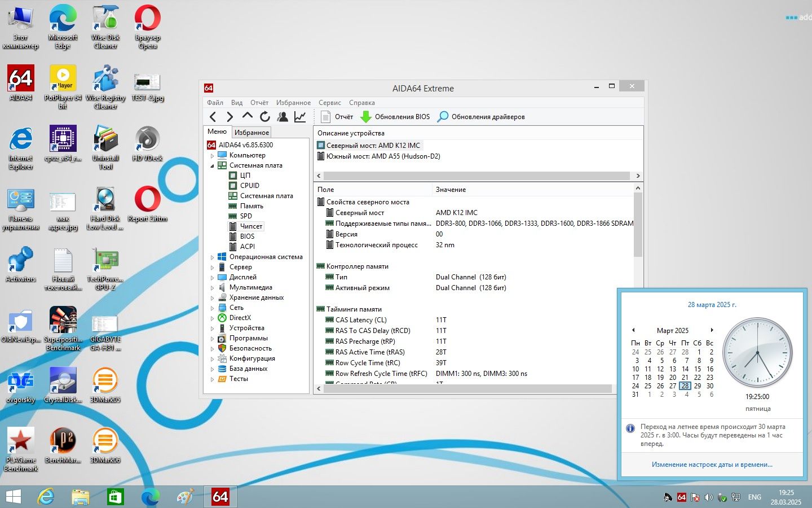This screenshot has height=508, width=812.
Task: Go to next month in calendar
Action: (x=712, y=330)
